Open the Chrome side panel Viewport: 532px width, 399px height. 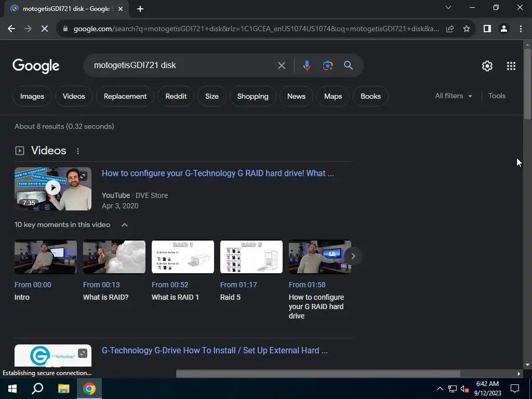[487, 29]
